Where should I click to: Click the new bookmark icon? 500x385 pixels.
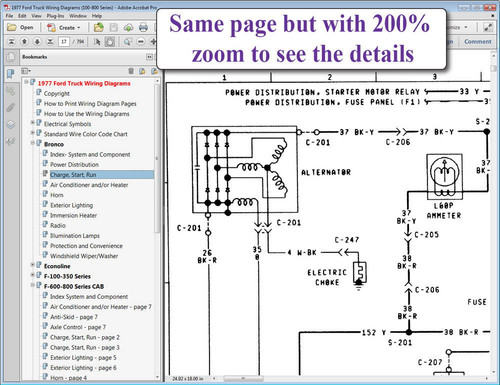point(142,71)
